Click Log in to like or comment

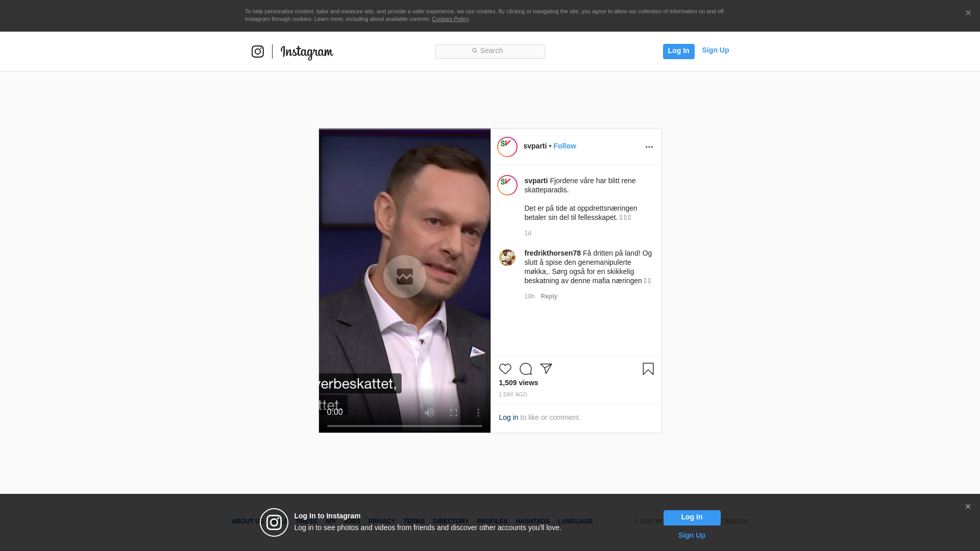pyautogui.click(x=508, y=417)
